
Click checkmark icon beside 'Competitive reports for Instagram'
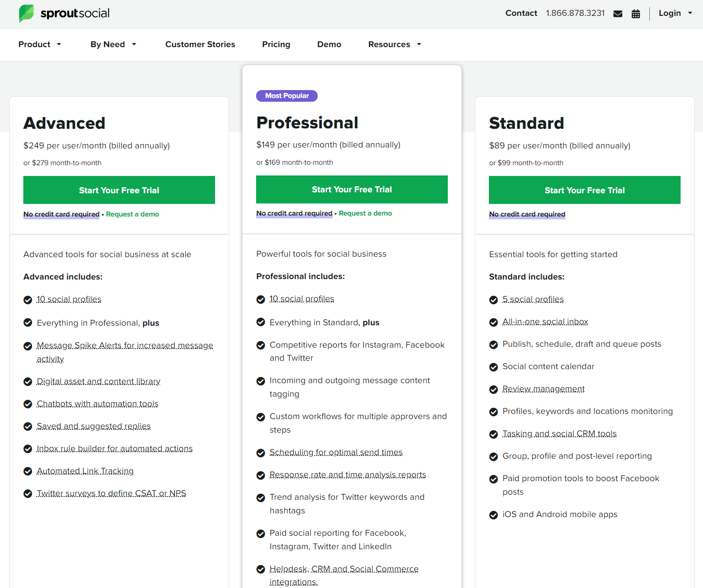coord(261,345)
